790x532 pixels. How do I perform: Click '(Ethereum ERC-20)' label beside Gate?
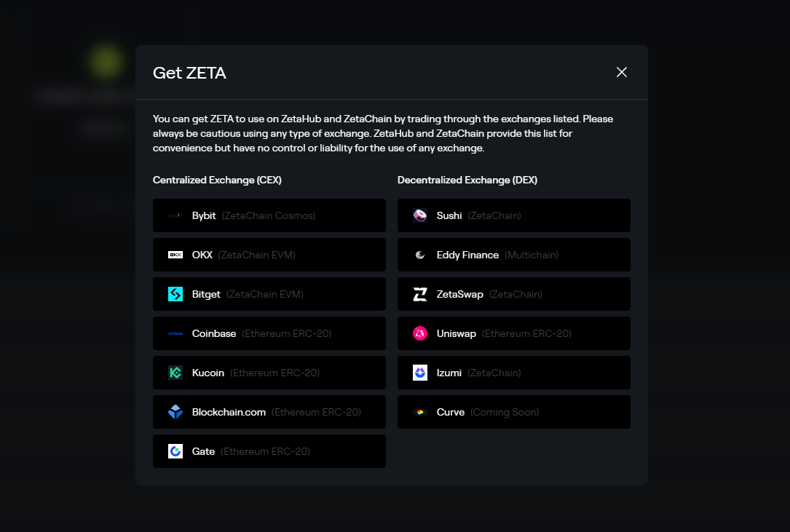(x=266, y=451)
